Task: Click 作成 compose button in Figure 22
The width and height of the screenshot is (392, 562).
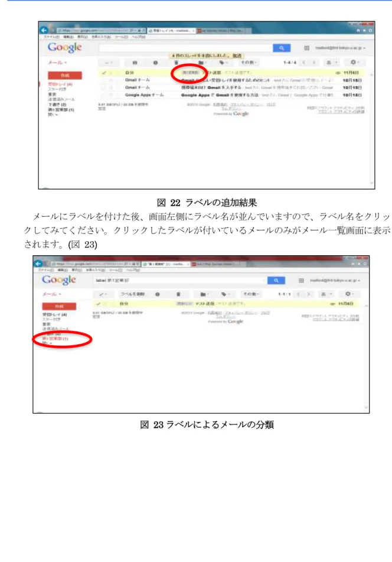Action: 65,75
